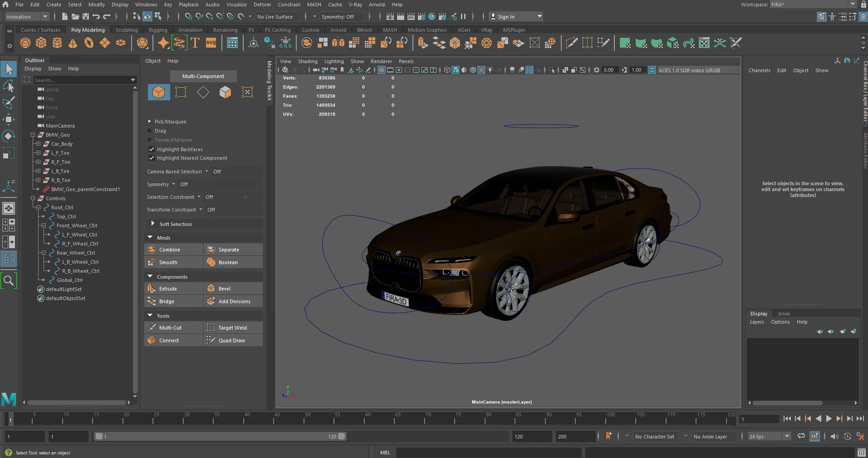Select UV selection mode icon
Screen dimensions: 868x458
[247, 92]
